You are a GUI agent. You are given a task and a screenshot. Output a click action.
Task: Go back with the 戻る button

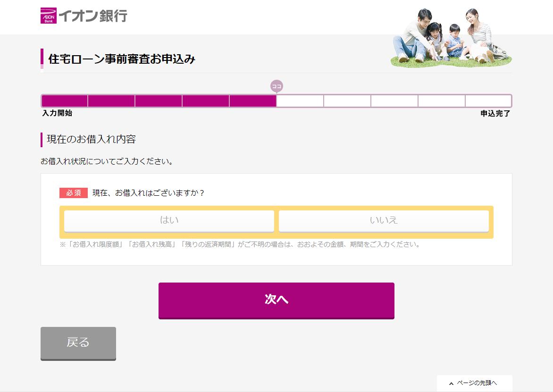(78, 343)
